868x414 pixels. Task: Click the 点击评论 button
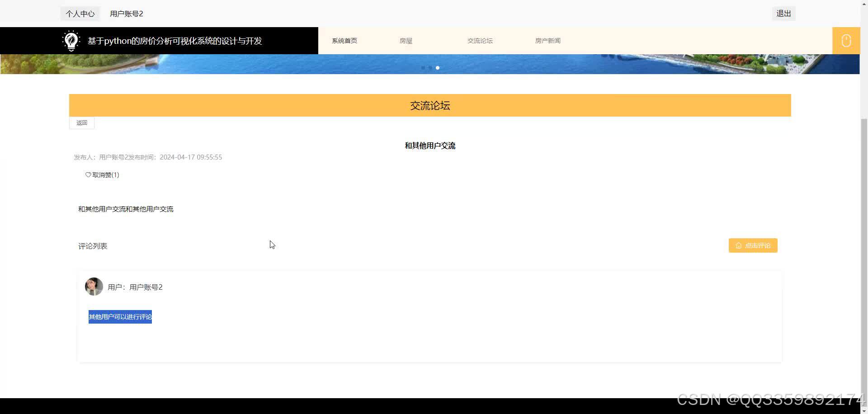(x=753, y=245)
